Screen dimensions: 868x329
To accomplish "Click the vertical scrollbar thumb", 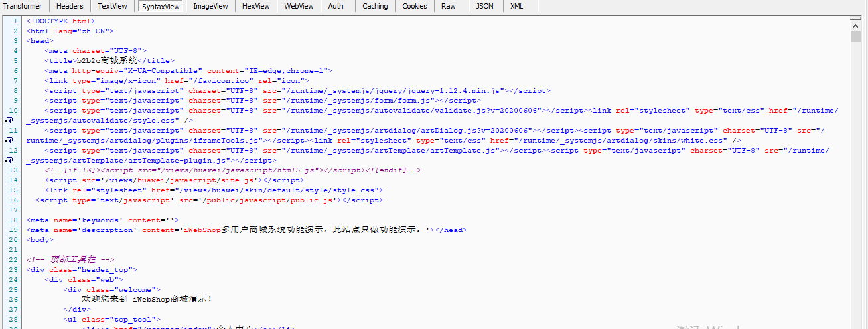I will coord(856,36).
